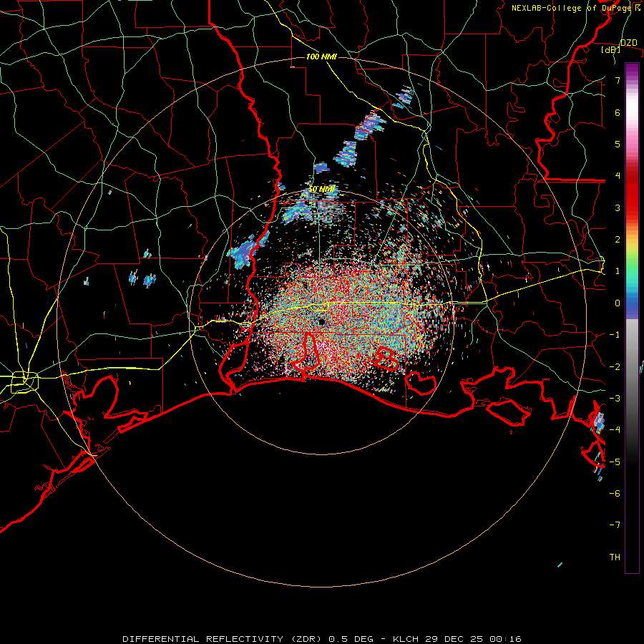This screenshot has width=644, height=644.
Task: Click the -1 scale label
Action: pos(615,335)
